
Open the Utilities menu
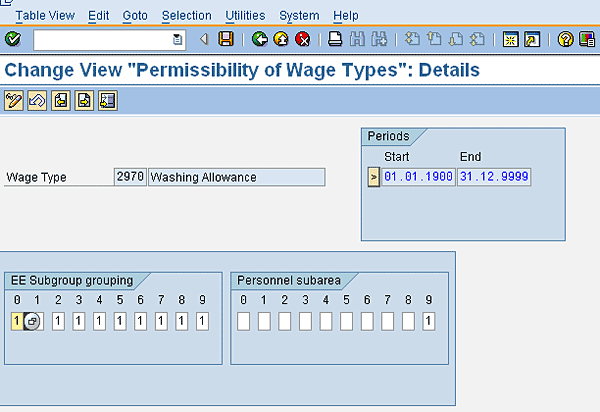tap(245, 16)
